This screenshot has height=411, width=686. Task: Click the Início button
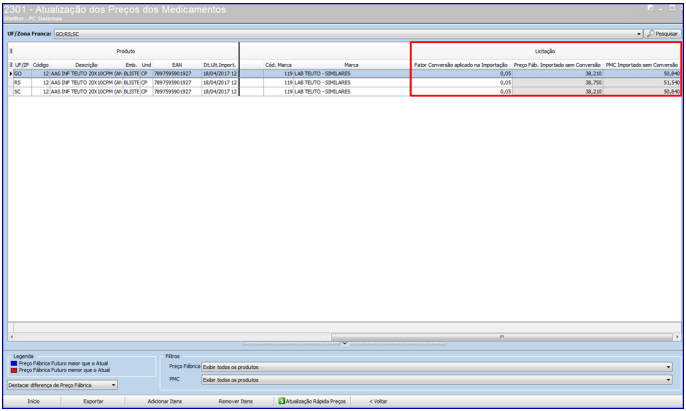click(x=34, y=401)
